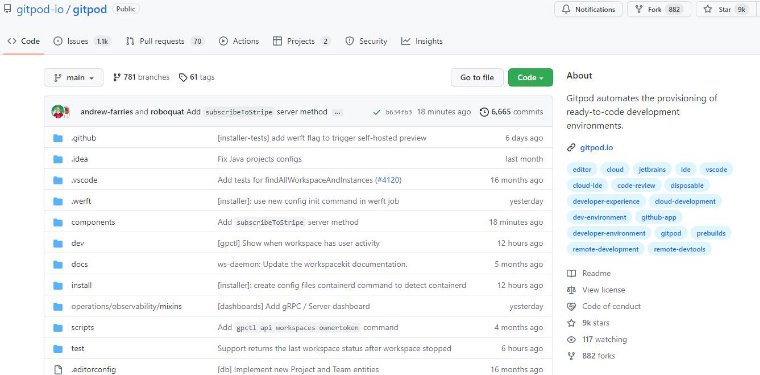
Task: Click the jetbrains topic tag
Action: tap(652, 170)
